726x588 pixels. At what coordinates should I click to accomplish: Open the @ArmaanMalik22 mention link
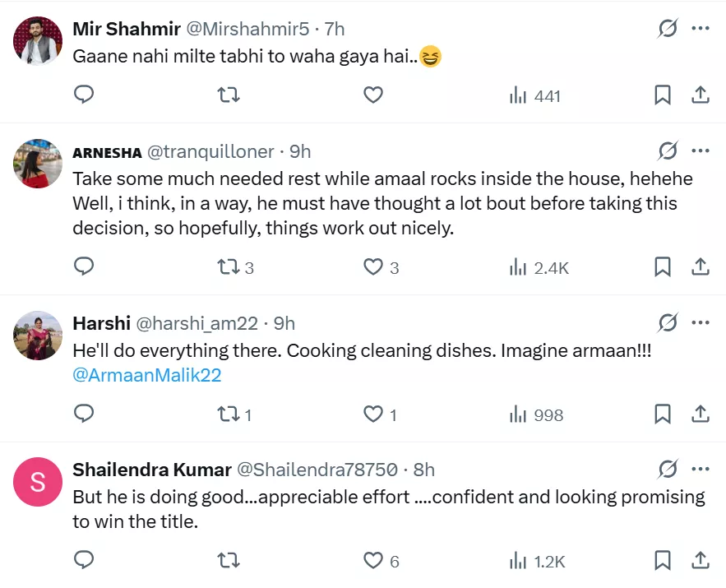tap(147, 376)
